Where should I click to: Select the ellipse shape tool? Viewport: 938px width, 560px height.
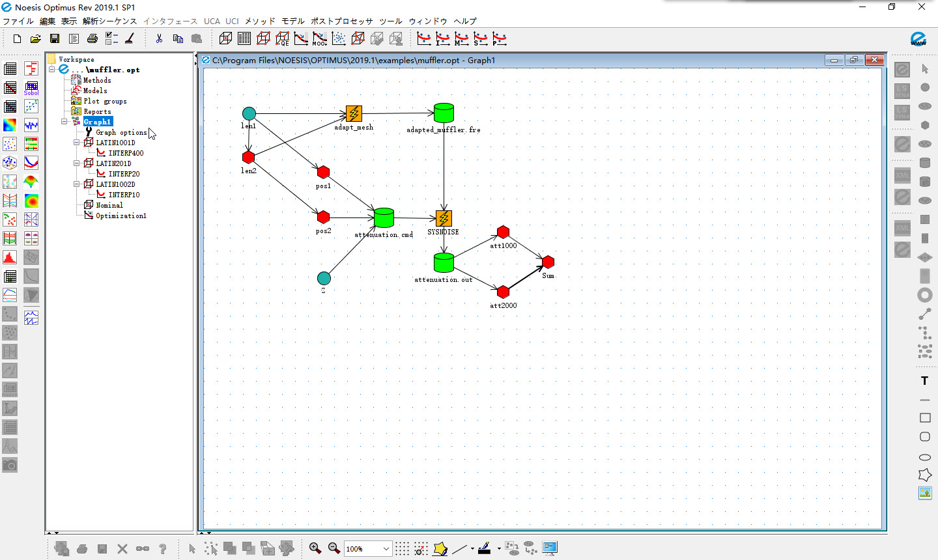pyautogui.click(x=924, y=457)
